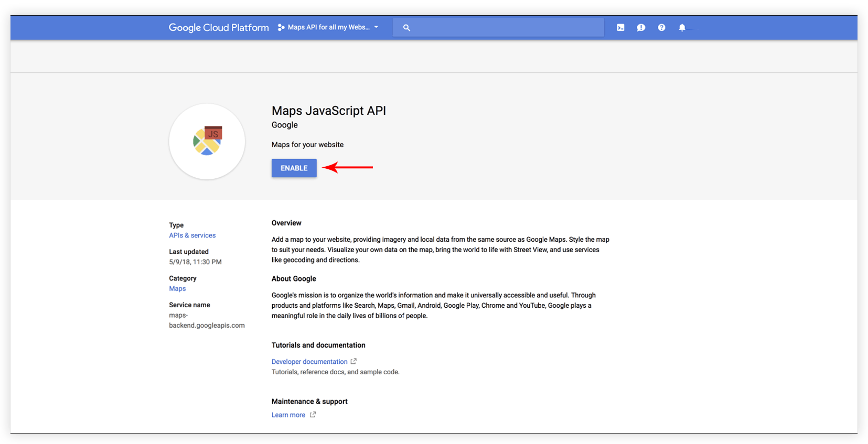The width and height of the screenshot is (868, 444).
Task: Open the help question mark icon
Action: coord(661,28)
